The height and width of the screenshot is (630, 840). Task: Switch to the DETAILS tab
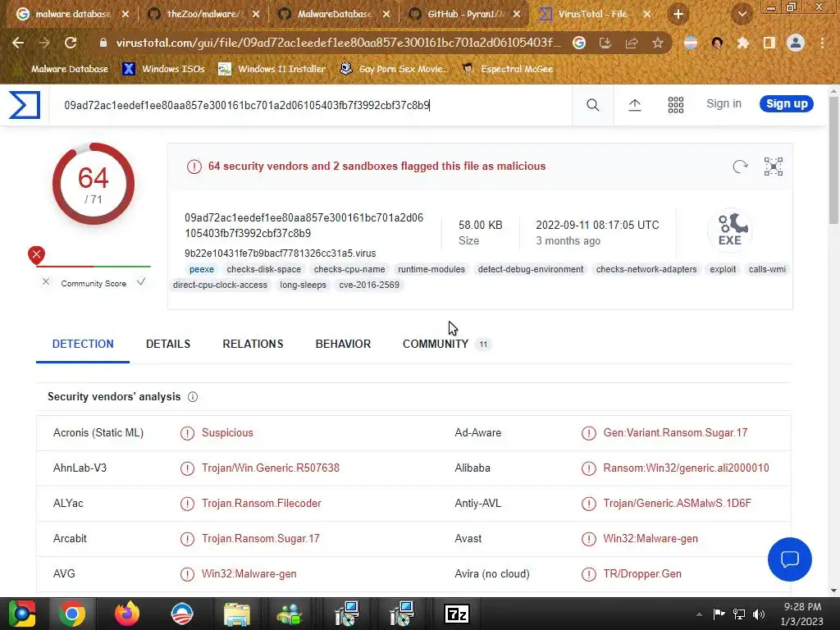pyautogui.click(x=168, y=344)
